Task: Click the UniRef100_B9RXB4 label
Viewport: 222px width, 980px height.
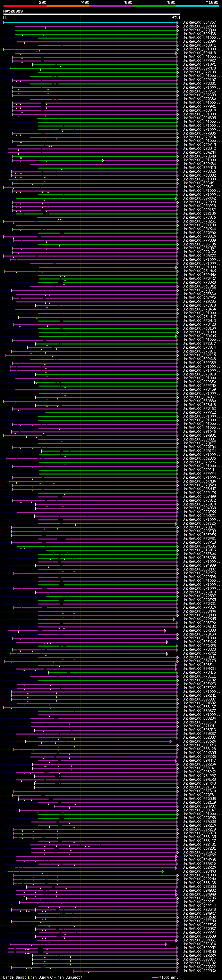Action: coord(199,164)
